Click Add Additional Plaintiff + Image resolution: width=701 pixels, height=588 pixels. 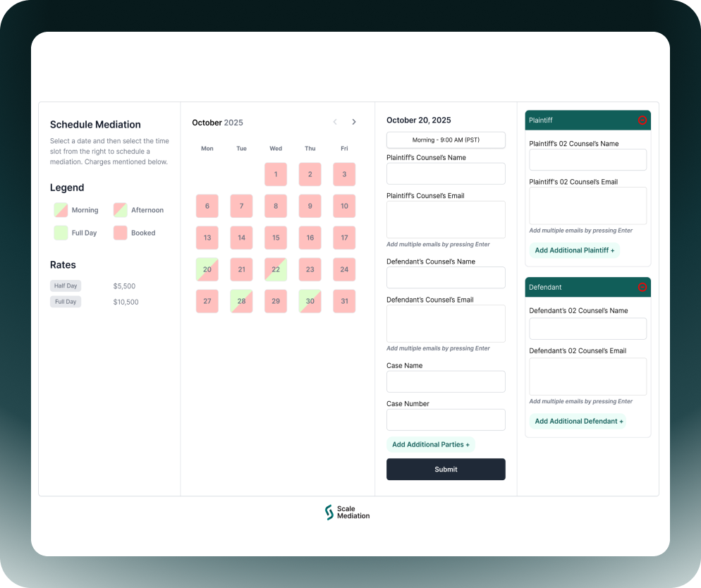pyautogui.click(x=574, y=250)
